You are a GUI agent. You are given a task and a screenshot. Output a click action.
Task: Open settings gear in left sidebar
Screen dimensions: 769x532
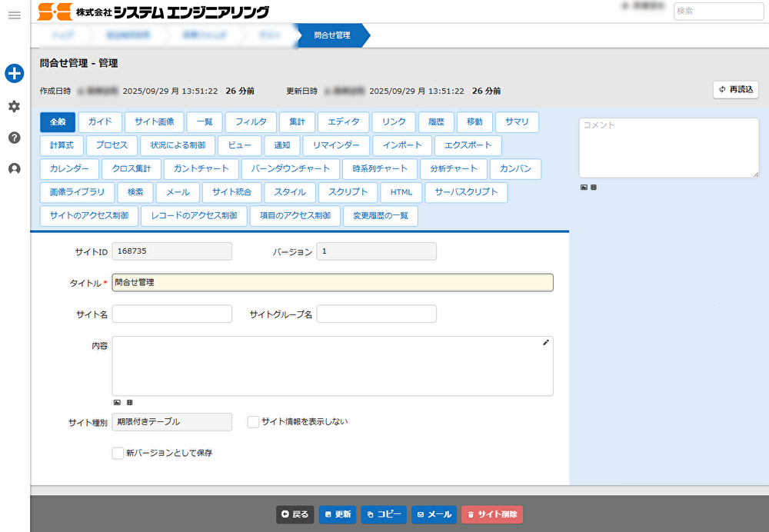pyautogui.click(x=14, y=106)
